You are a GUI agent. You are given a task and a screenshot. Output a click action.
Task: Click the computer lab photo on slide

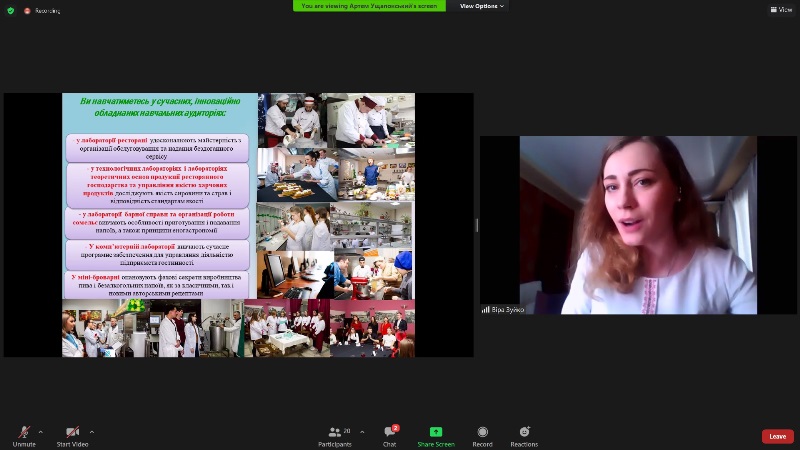[x=295, y=275]
